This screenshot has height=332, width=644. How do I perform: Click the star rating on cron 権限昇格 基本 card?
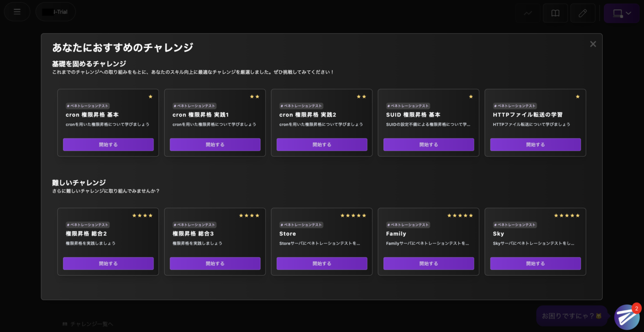(150, 96)
